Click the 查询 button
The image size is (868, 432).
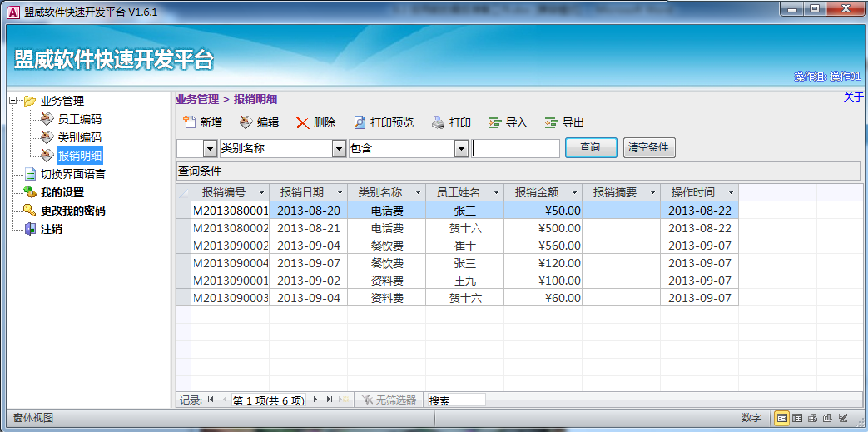591,148
